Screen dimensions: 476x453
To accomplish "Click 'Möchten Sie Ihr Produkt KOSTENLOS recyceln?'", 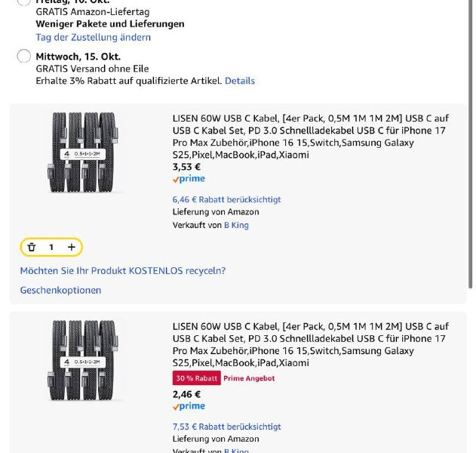I will 123,270.
